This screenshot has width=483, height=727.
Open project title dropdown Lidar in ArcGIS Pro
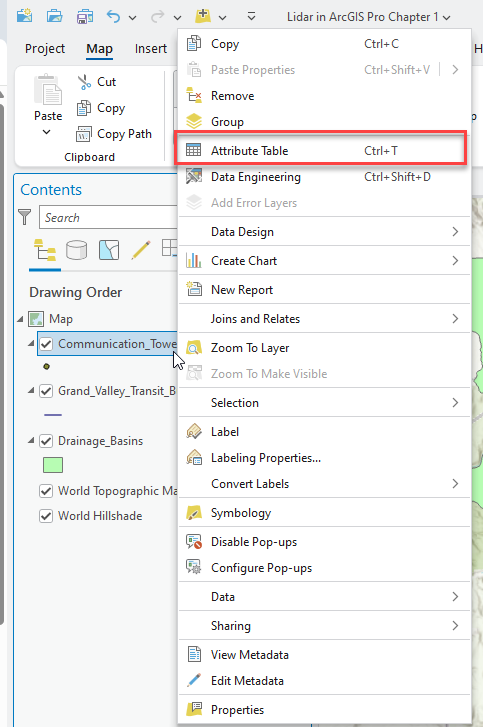point(369,17)
